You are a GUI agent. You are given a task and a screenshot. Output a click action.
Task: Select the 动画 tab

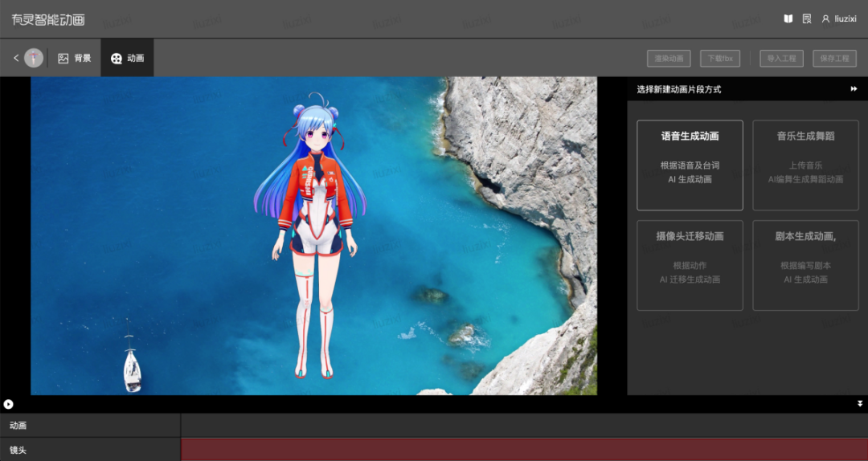point(128,58)
